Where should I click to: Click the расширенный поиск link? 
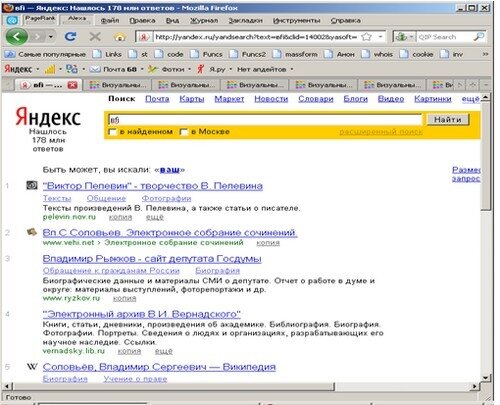pyautogui.click(x=381, y=132)
